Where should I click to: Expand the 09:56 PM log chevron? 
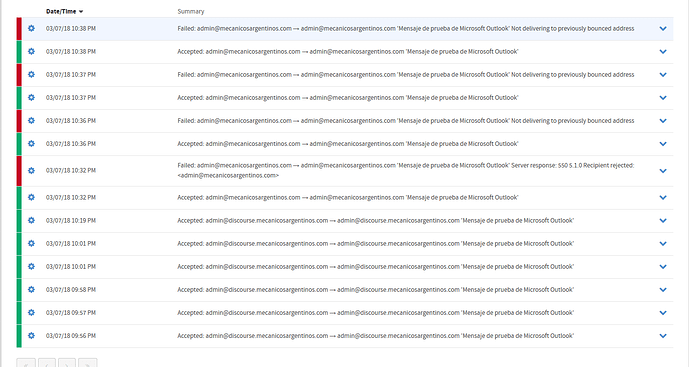(x=663, y=336)
